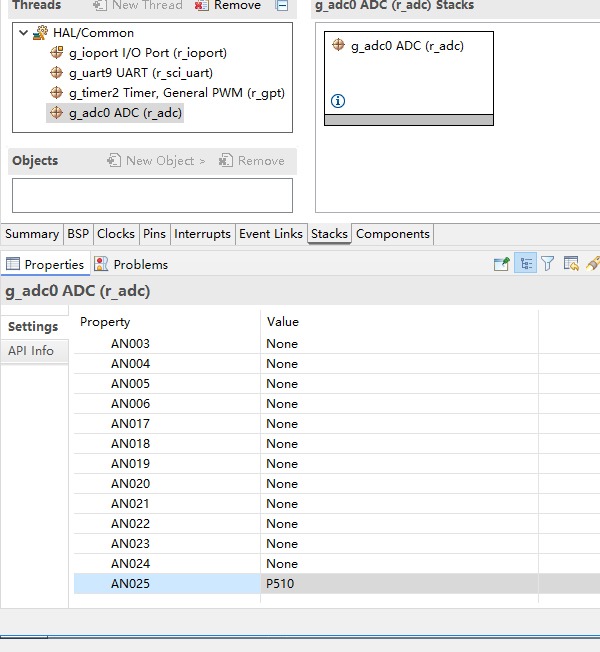Select HAL/Common thread entry
This screenshot has width=600, height=652.
tap(93, 33)
